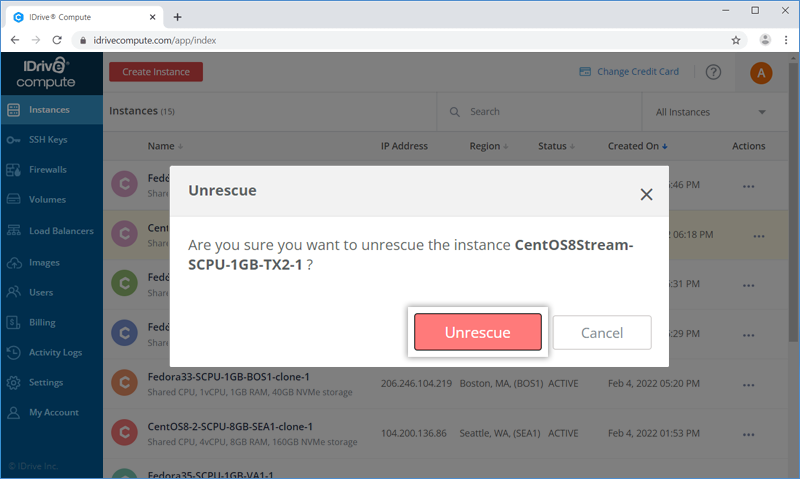
Task: Open a new browser tab
Action: pyautogui.click(x=177, y=17)
